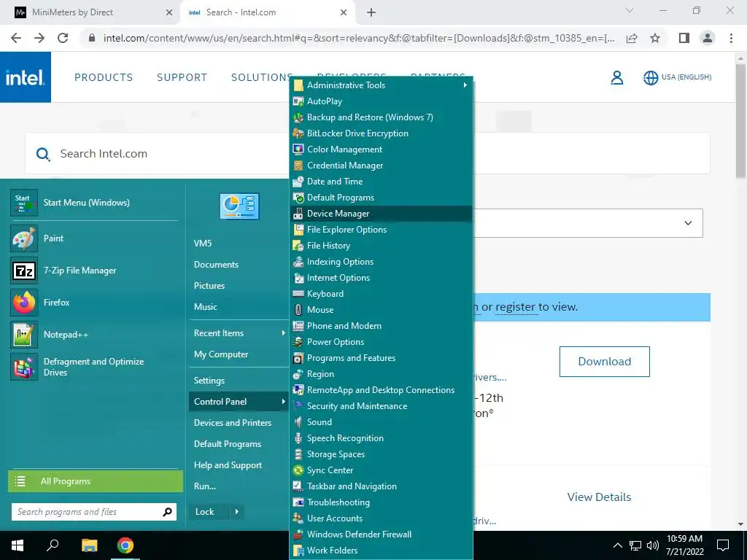Click Windows Start button on taskbar
The width and height of the screenshot is (747, 560).
click(x=18, y=545)
